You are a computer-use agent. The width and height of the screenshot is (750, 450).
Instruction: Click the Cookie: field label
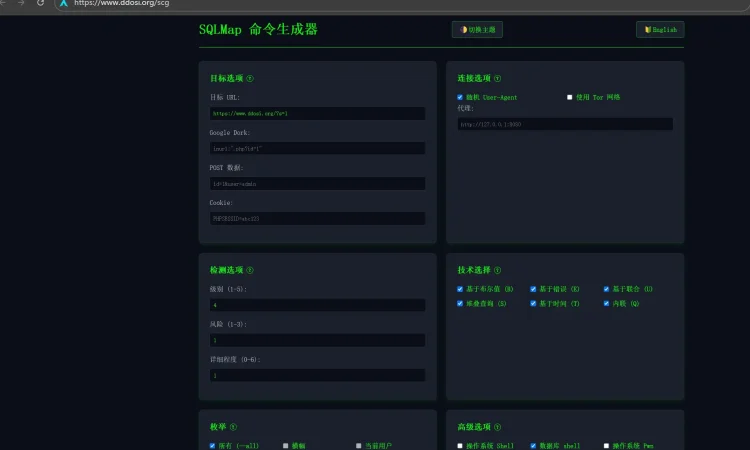pos(221,203)
